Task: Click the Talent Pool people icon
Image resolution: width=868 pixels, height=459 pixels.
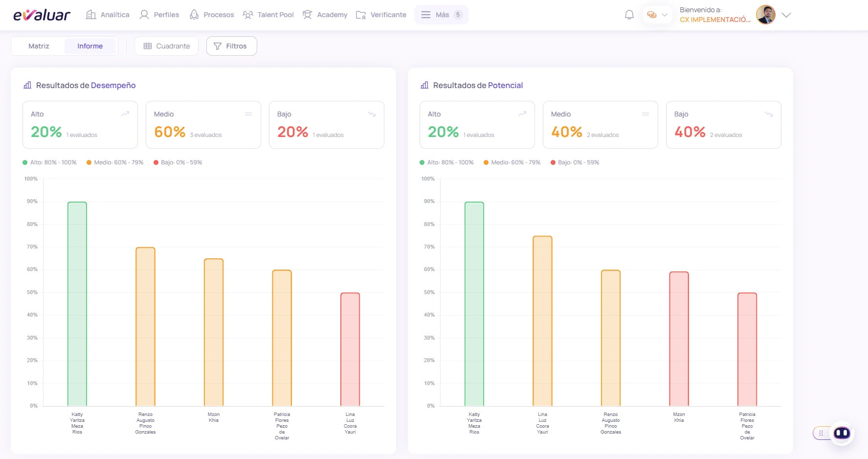Action: click(248, 15)
